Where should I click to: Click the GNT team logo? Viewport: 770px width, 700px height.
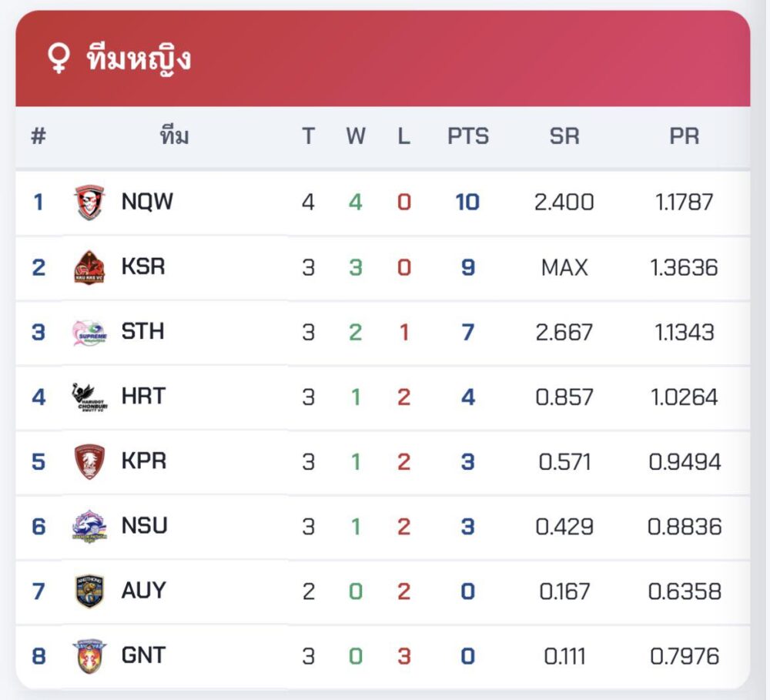(90, 656)
